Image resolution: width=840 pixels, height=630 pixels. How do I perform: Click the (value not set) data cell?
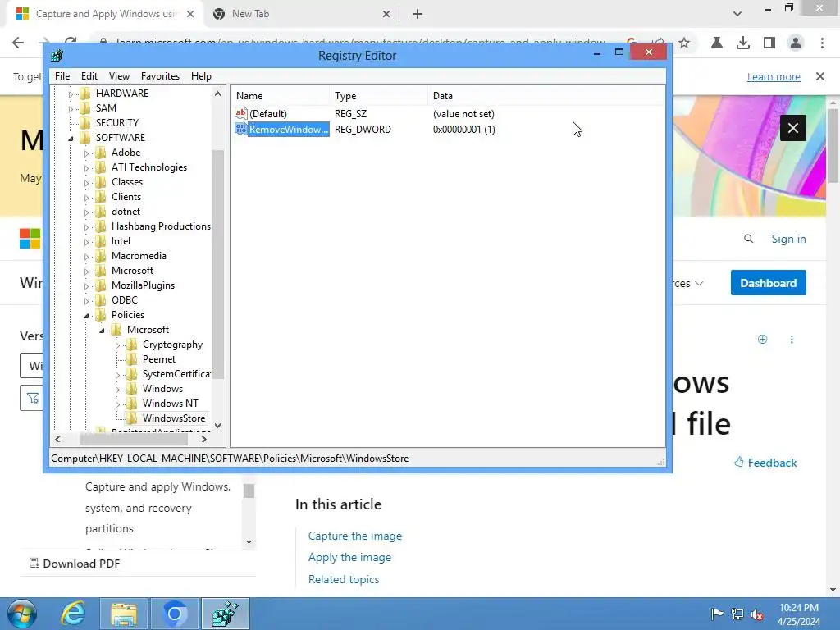[463, 113]
